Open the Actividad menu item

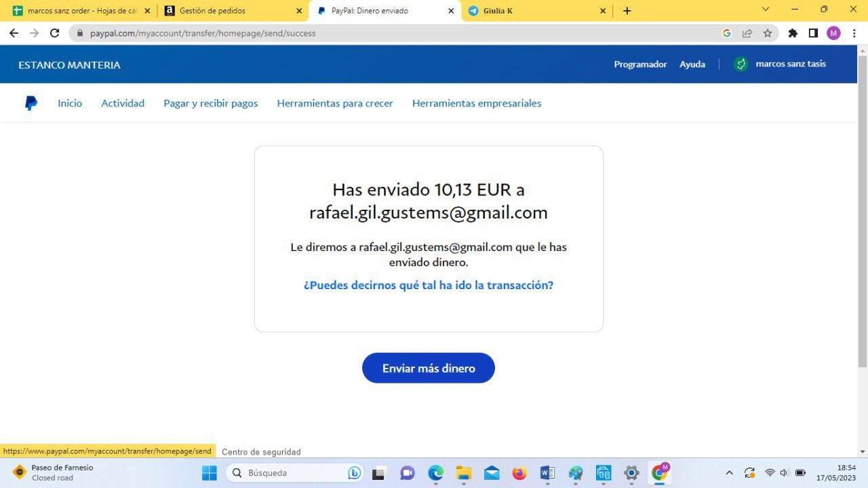pos(123,103)
